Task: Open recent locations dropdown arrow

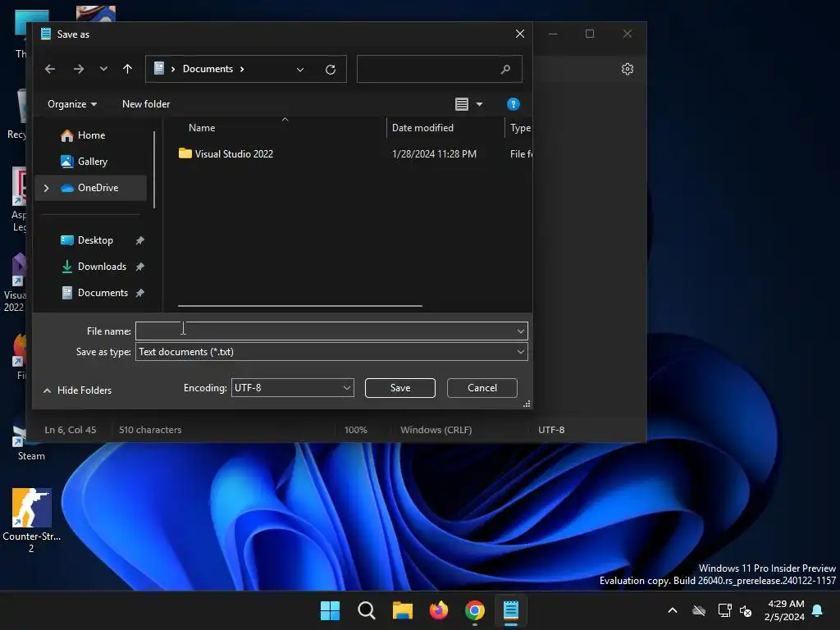Action: [x=103, y=69]
